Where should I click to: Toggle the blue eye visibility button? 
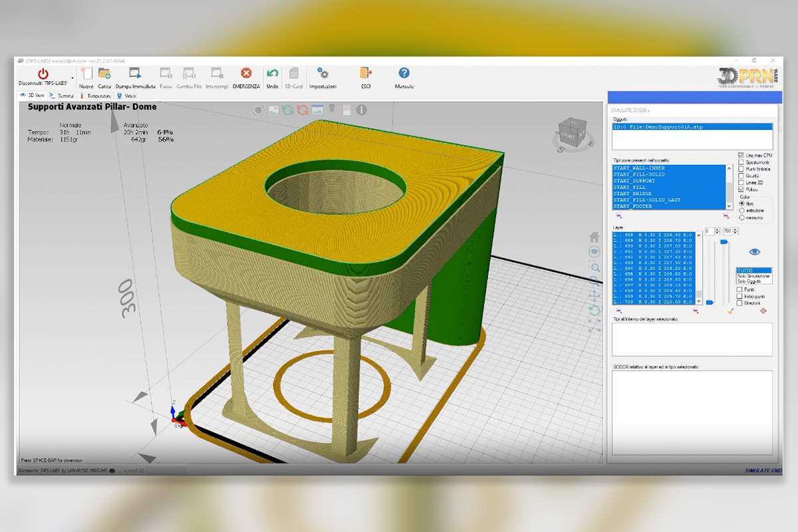[x=754, y=252]
